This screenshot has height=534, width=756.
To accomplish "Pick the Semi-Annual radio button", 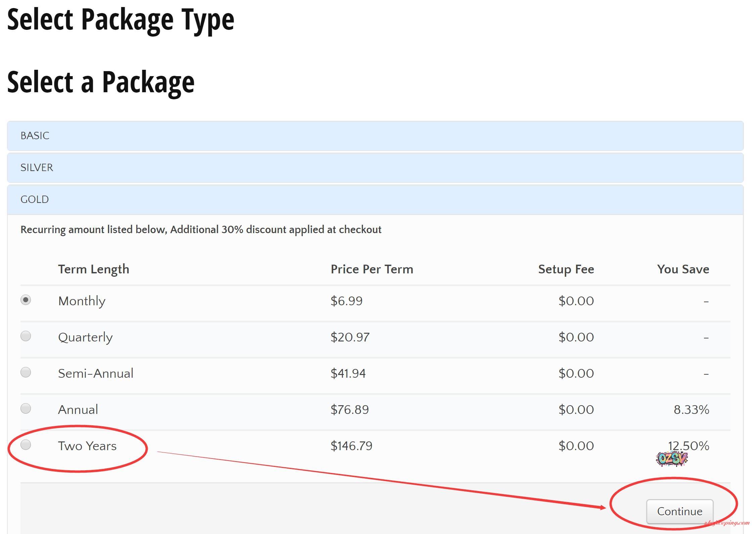I will click(x=26, y=372).
